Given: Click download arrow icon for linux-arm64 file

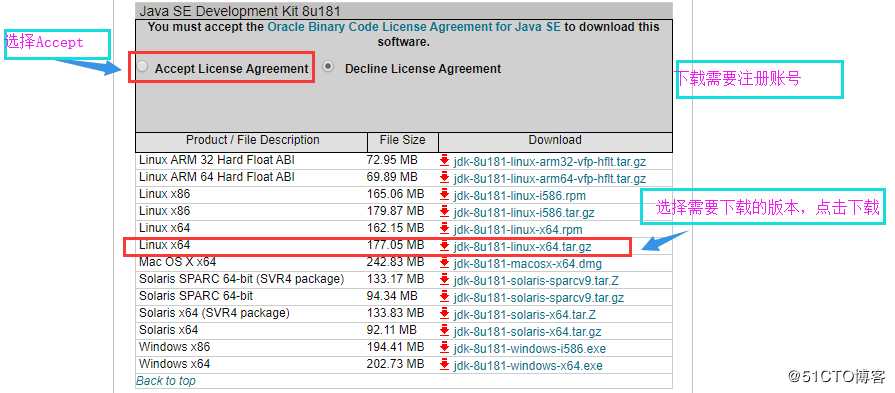Looking at the screenshot, I should tap(445, 178).
